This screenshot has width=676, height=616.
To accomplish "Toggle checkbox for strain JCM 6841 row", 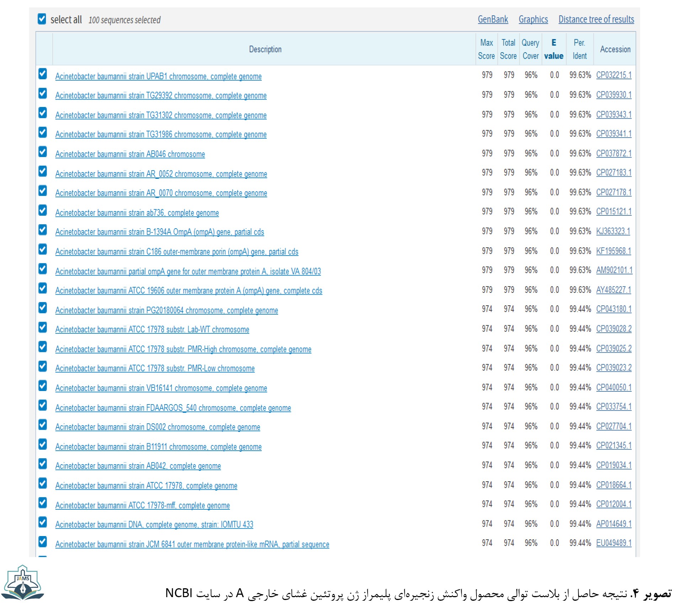I will click(43, 541).
